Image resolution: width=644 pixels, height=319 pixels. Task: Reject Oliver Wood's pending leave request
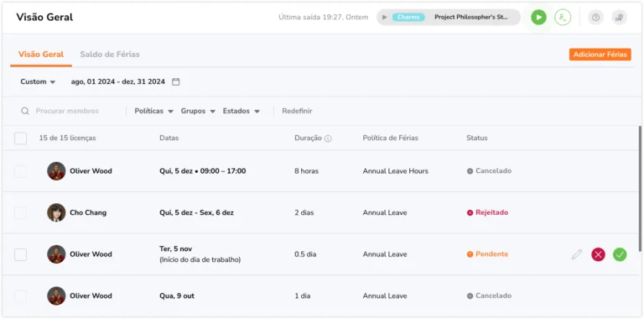click(598, 254)
